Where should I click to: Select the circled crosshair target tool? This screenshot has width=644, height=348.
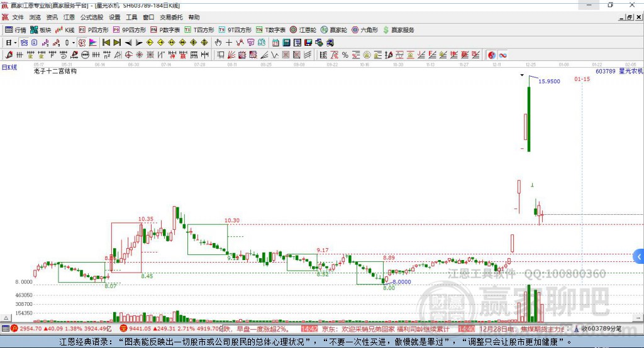click(x=128, y=55)
